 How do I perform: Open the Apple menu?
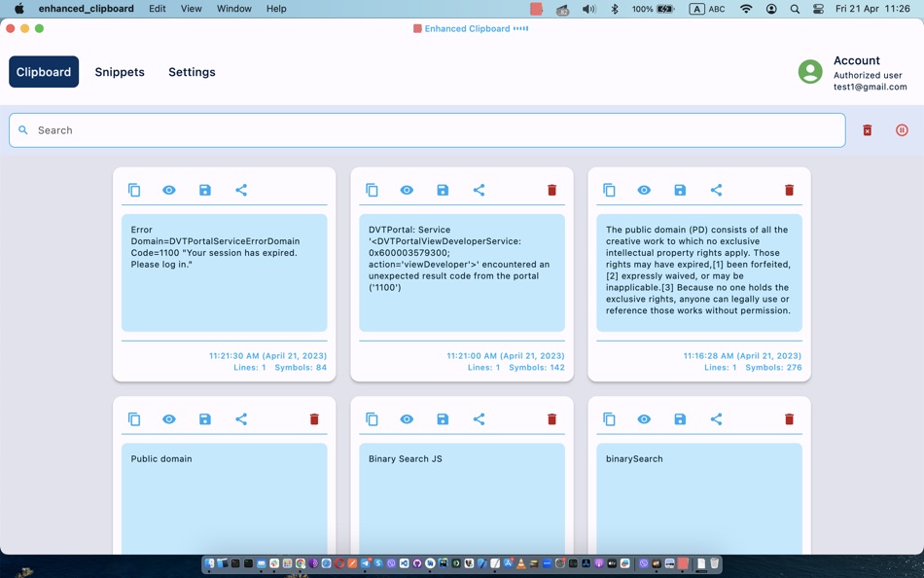coord(18,9)
